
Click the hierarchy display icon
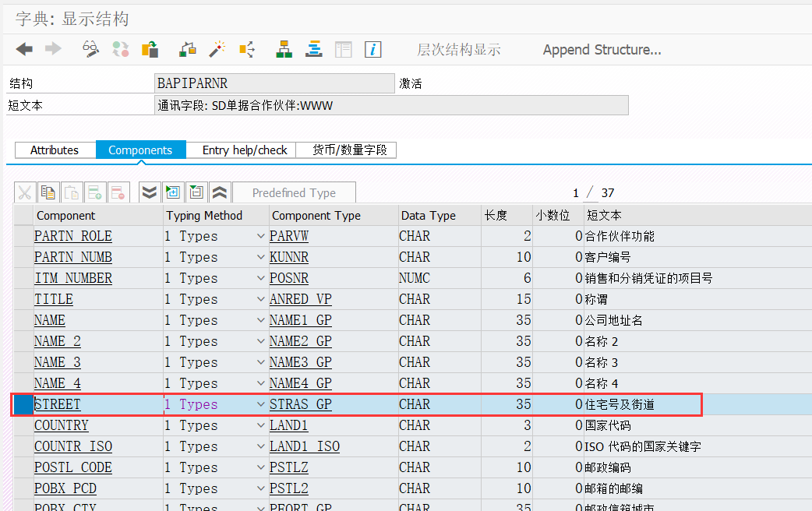click(284, 49)
